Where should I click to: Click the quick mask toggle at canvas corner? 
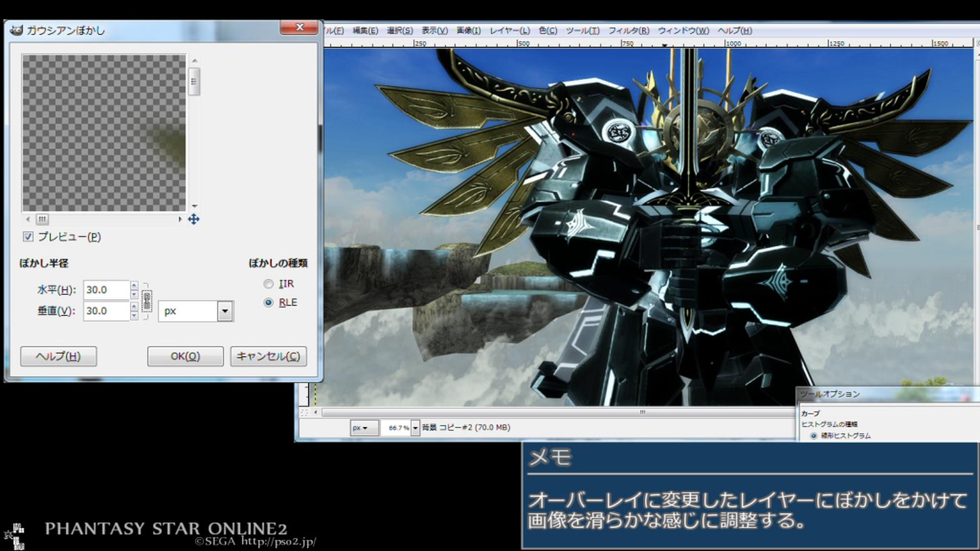304,412
